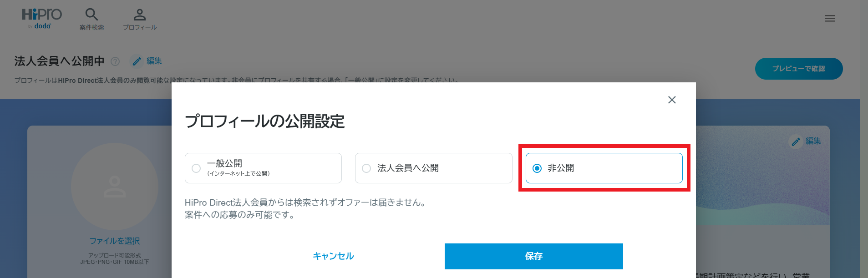This screenshot has height=278, width=868.
Task: Click the ファイルを選択 link
Action: (115, 241)
